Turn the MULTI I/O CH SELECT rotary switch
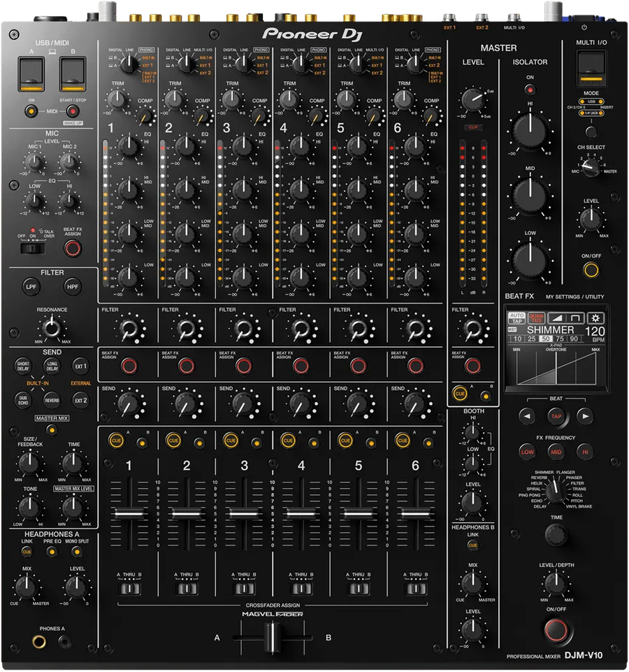Screen dimensions: 629x672 pyautogui.click(x=591, y=168)
